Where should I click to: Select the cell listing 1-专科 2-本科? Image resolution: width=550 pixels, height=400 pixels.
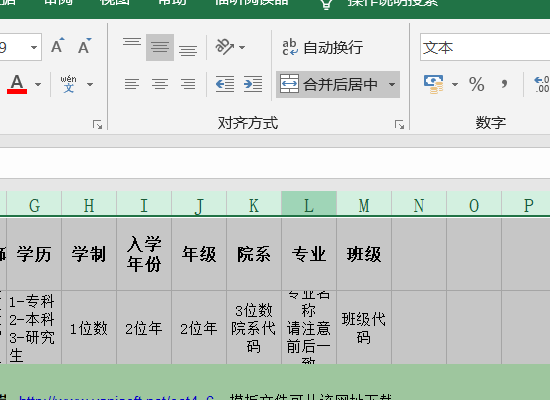[x=34, y=328]
